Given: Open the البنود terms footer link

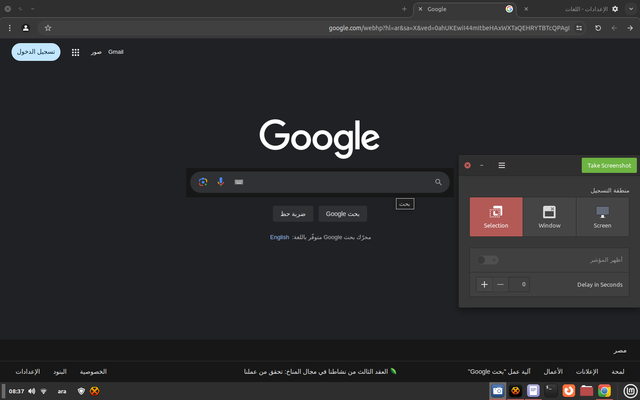Looking at the screenshot, I should click(x=60, y=372).
